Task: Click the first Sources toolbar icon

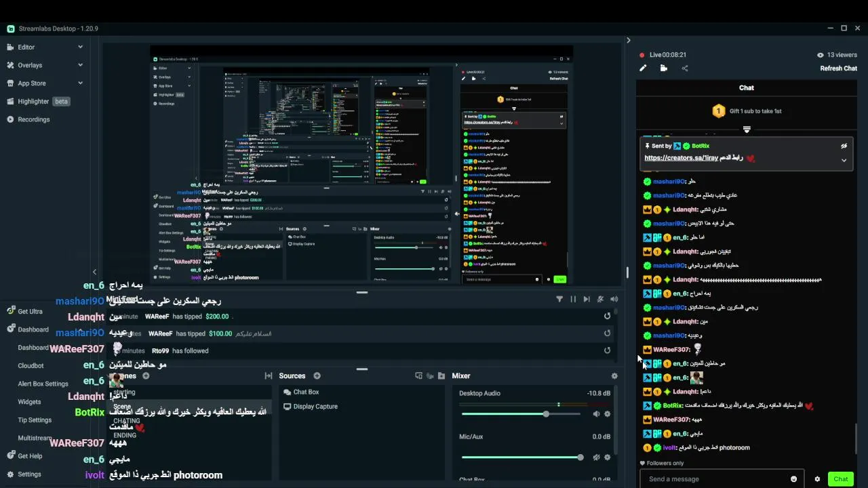Action: (418, 375)
